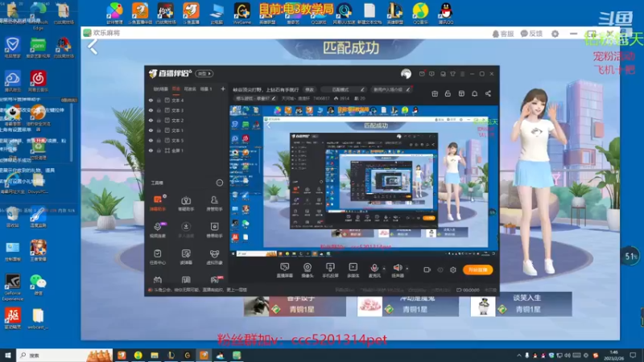This screenshot has width=644, height=362.
Task: Add the 多媒体 media source
Action: pyautogui.click(x=353, y=270)
